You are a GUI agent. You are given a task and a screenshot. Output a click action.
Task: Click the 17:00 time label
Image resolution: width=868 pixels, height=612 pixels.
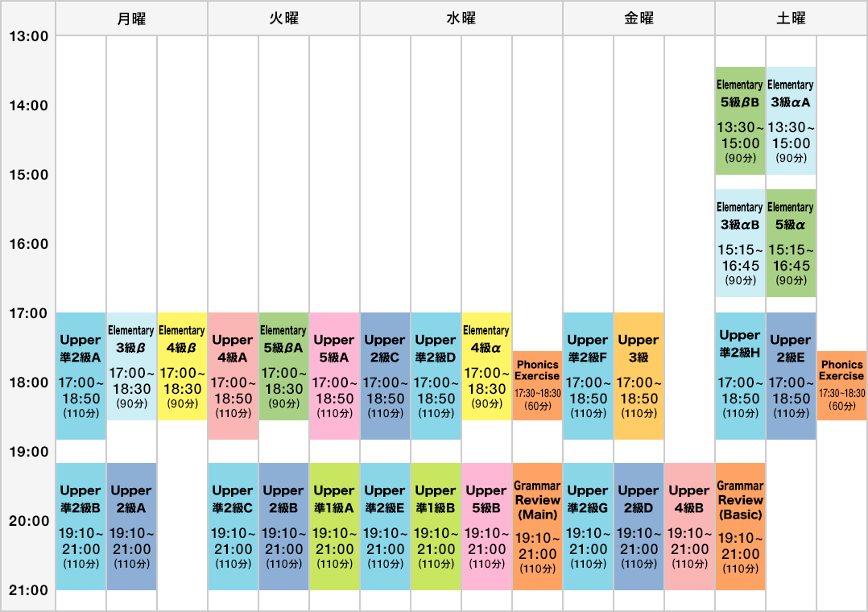29,313
